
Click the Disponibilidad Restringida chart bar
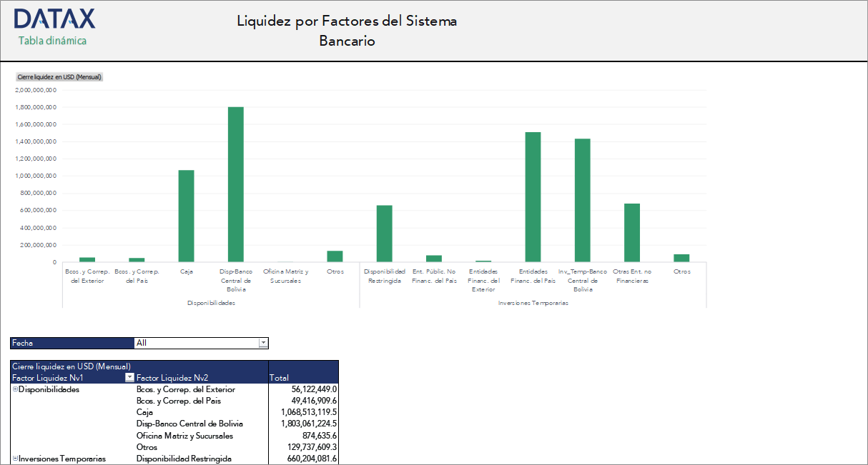[x=385, y=232]
